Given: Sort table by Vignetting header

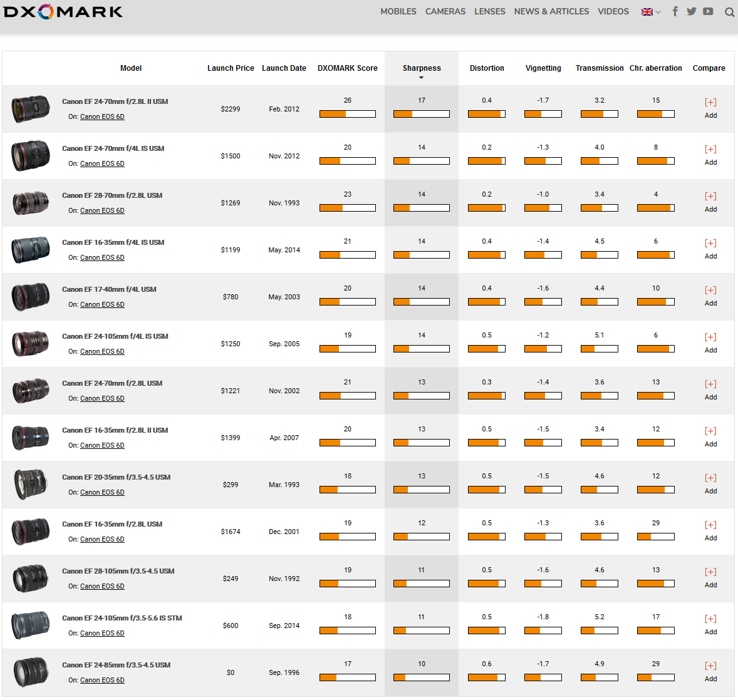Looking at the screenshot, I should 543,68.
